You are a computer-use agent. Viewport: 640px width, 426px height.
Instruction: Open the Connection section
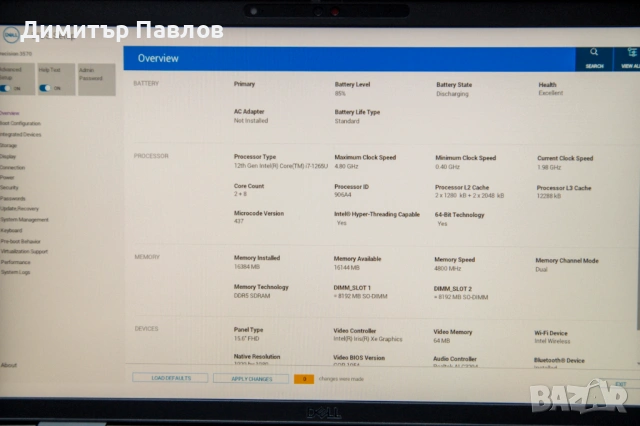point(13,166)
